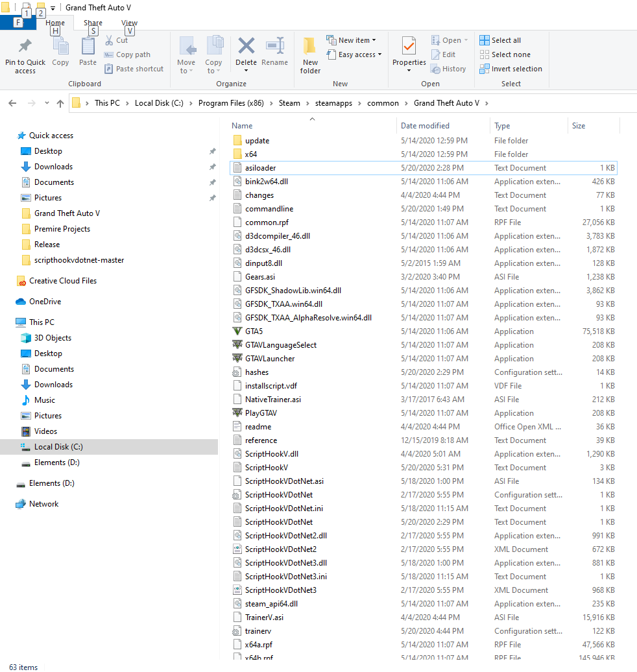
Task: Click the Pin to Quick access icon
Action: tap(25, 47)
